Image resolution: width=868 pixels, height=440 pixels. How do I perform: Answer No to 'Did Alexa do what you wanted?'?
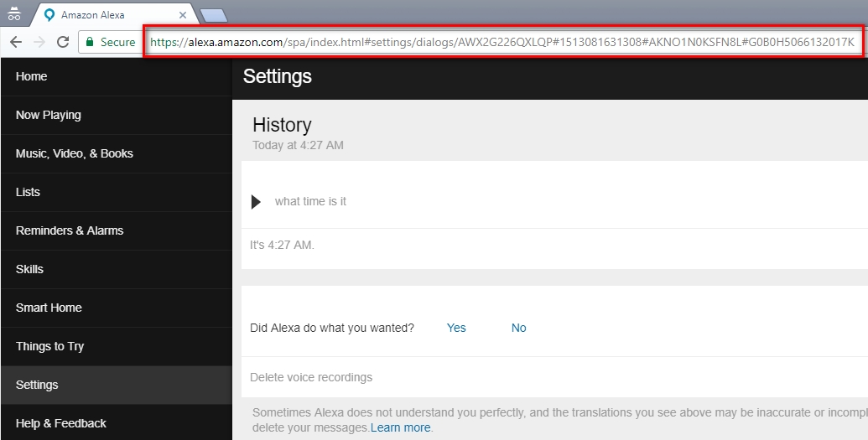click(x=518, y=328)
